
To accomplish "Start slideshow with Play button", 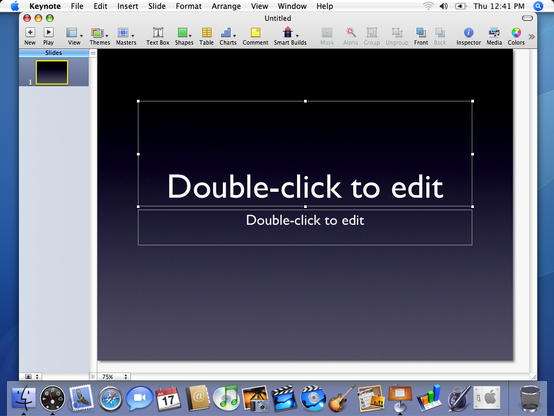I will (48, 36).
